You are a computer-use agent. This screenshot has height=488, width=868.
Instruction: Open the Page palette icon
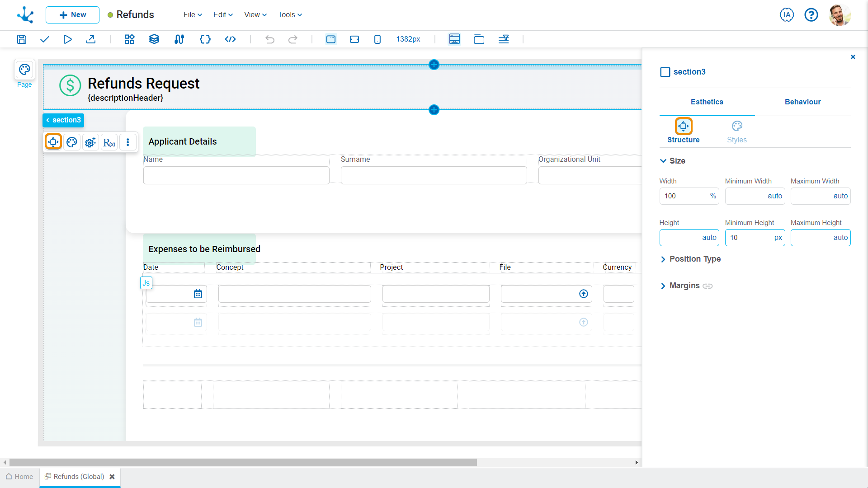pyautogui.click(x=24, y=70)
